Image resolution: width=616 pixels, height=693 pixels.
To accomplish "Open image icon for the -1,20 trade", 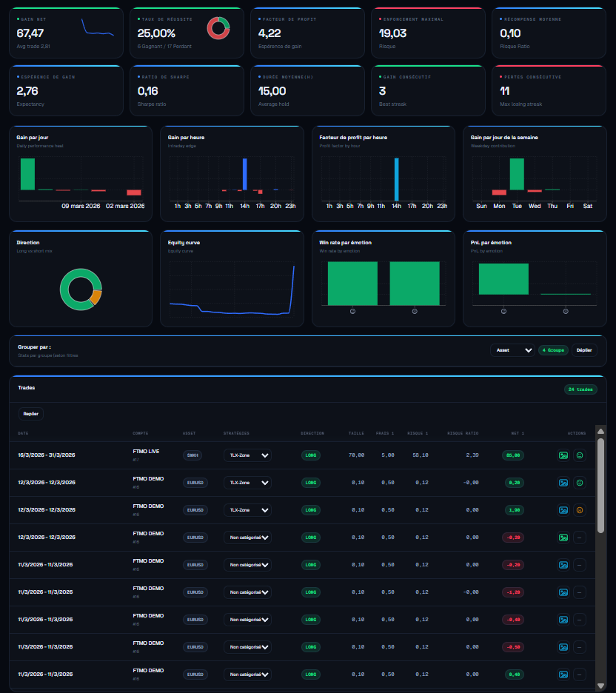I will coord(563,592).
